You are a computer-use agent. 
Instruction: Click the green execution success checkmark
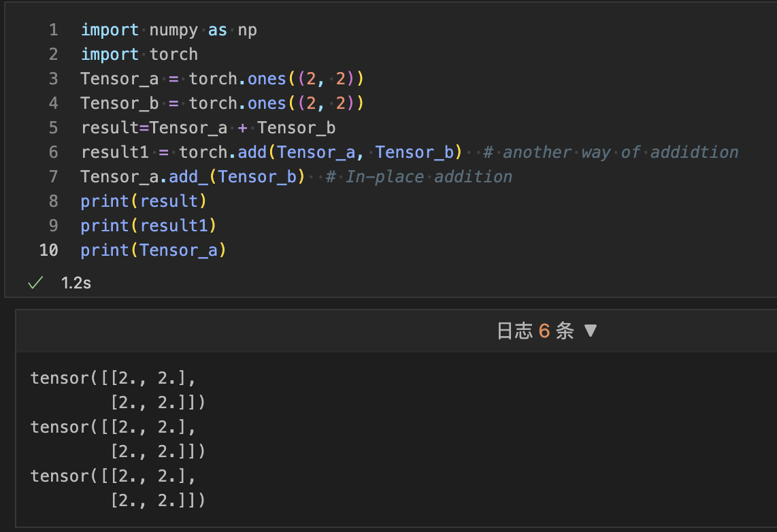tap(35, 283)
